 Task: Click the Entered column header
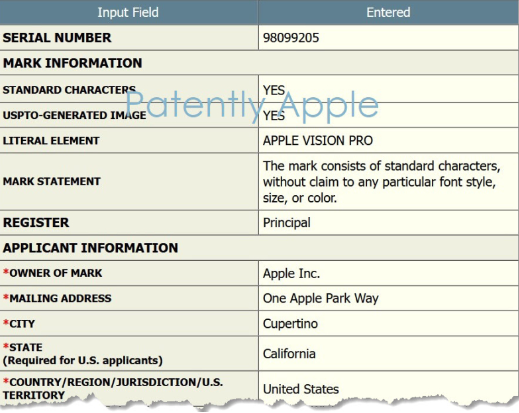click(388, 13)
